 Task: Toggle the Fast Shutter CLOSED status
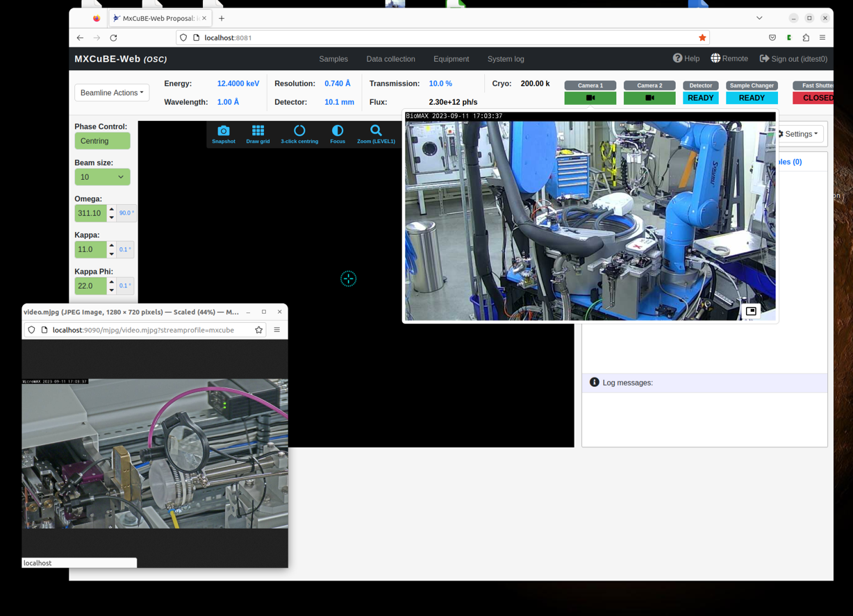click(x=814, y=98)
